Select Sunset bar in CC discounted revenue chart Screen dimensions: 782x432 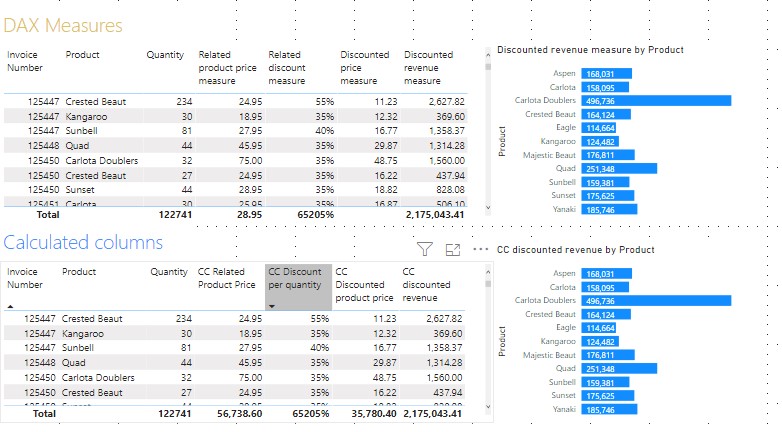click(x=607, y=396)
